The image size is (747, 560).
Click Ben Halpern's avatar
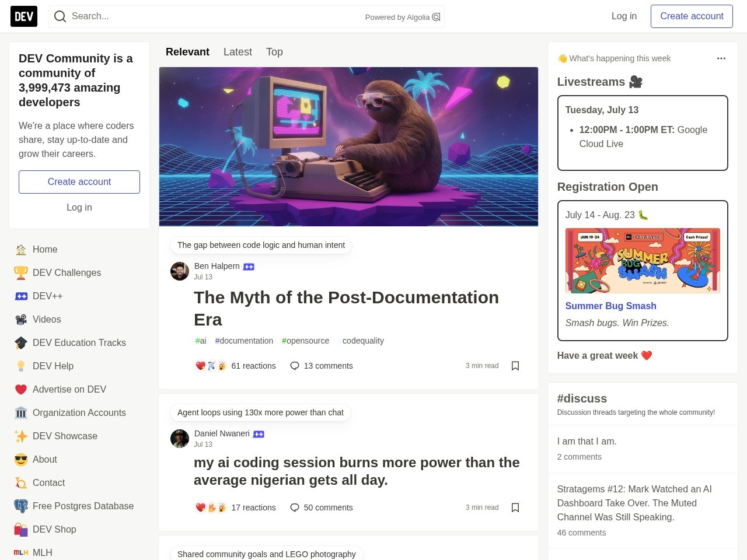180,271
